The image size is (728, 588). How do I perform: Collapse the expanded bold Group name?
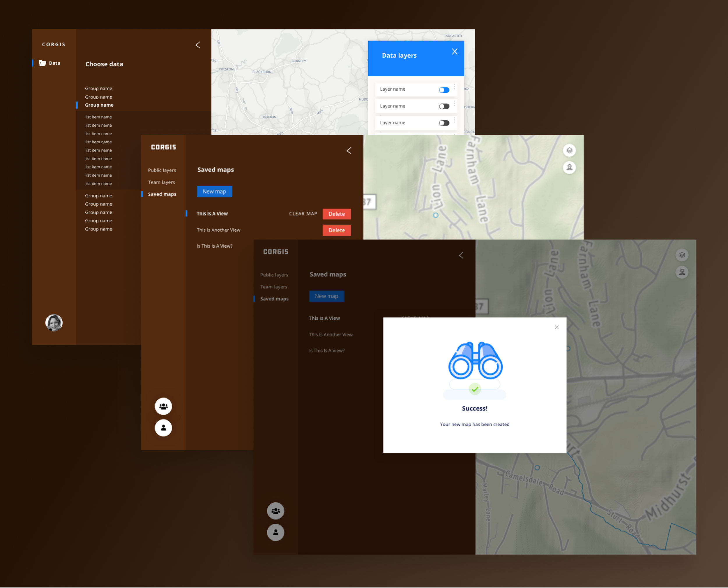[x=99, y=105]
